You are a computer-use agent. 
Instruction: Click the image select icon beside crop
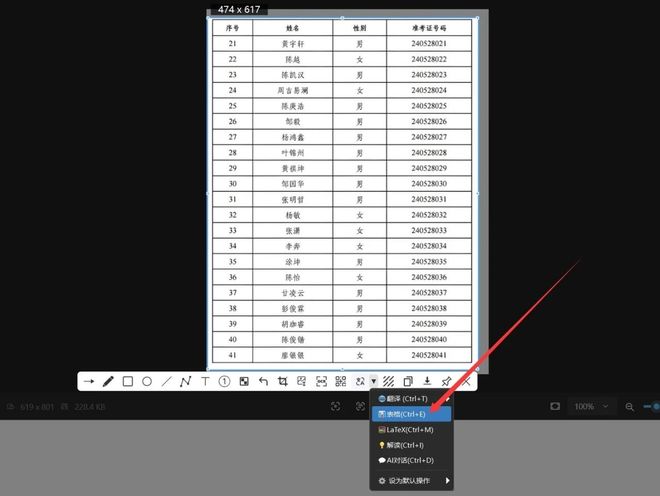click(301, 381)
